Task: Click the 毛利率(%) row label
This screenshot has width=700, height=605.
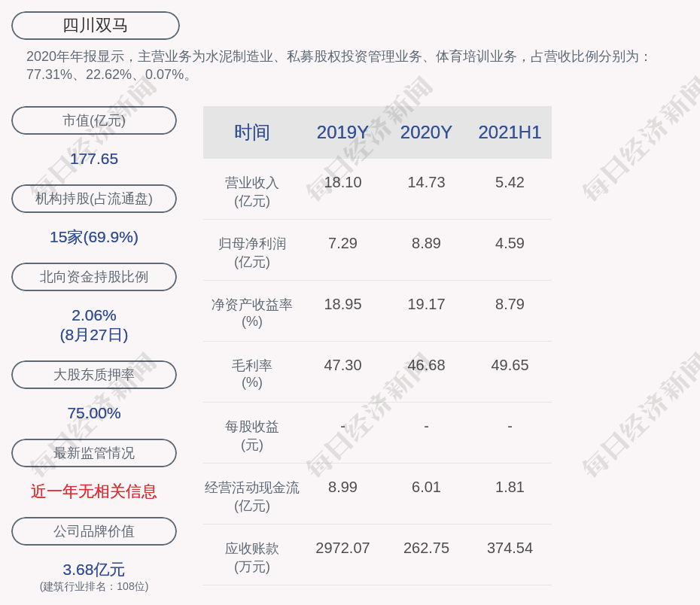Action: 252,374
